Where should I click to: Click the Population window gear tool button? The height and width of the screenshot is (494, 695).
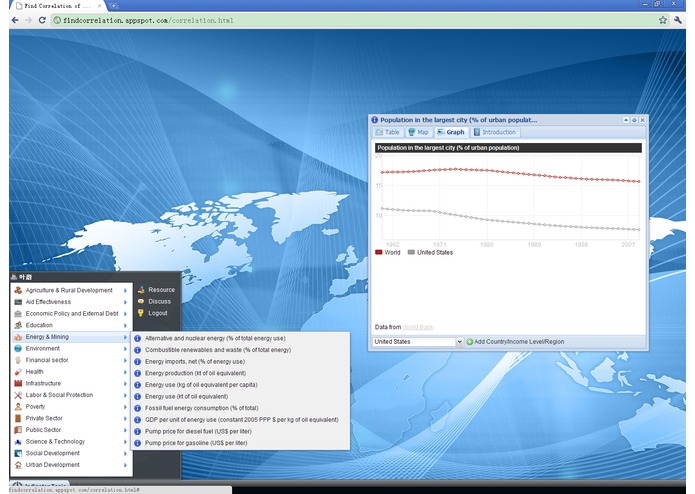[x=634, y=120]
